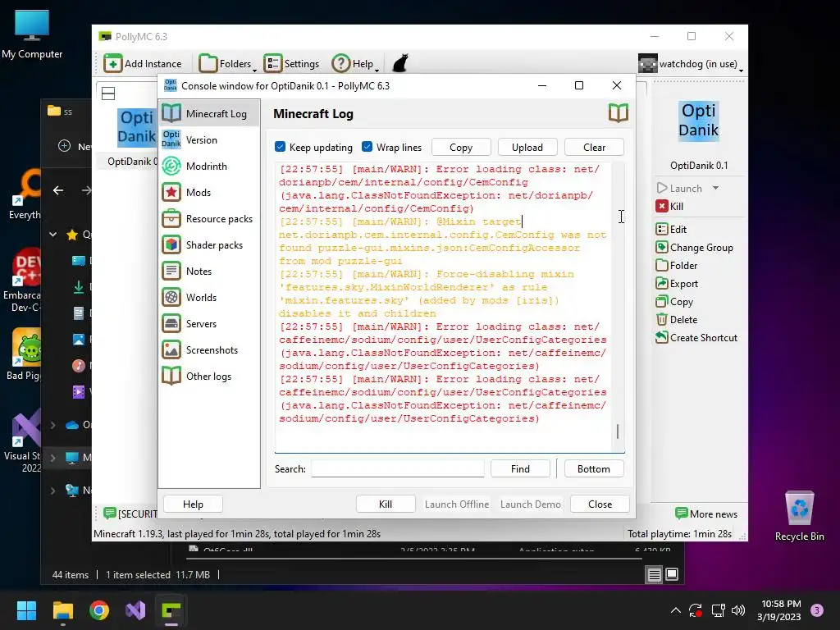This screenshot has width=840, height=630.
Task: Collapse Quick access in File Explorer
Action: (x=53, y=234)
